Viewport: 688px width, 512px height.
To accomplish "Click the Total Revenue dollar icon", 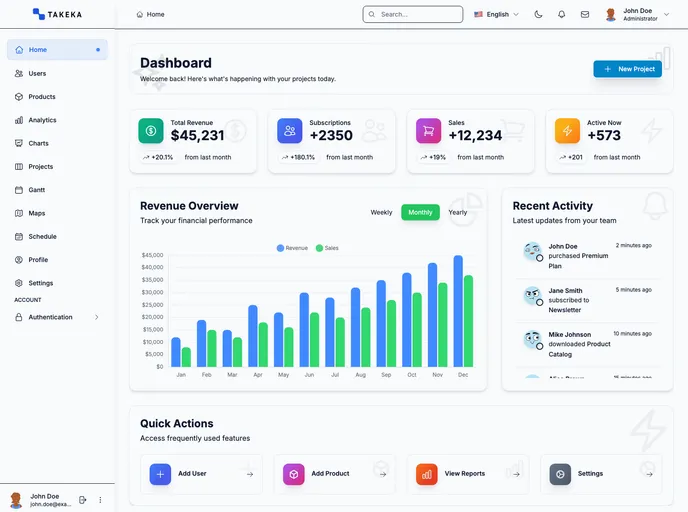I will point(151,130).
